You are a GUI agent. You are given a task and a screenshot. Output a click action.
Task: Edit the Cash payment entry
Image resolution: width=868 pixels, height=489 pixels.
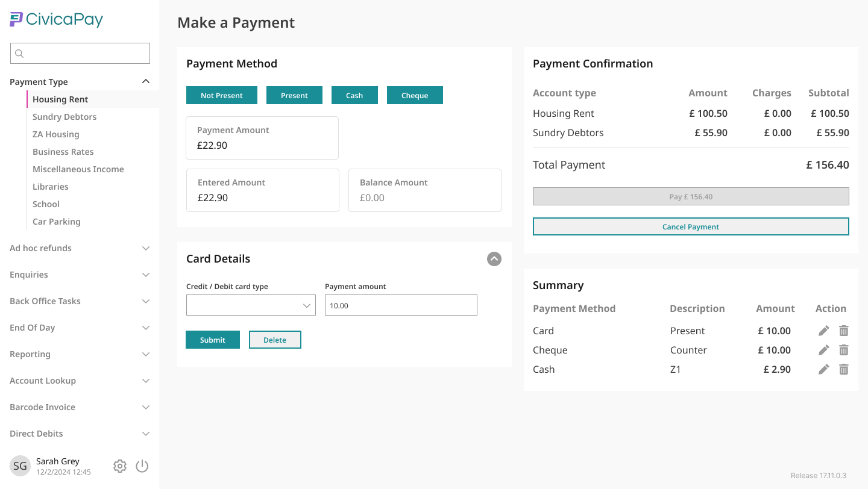[823, 369]
